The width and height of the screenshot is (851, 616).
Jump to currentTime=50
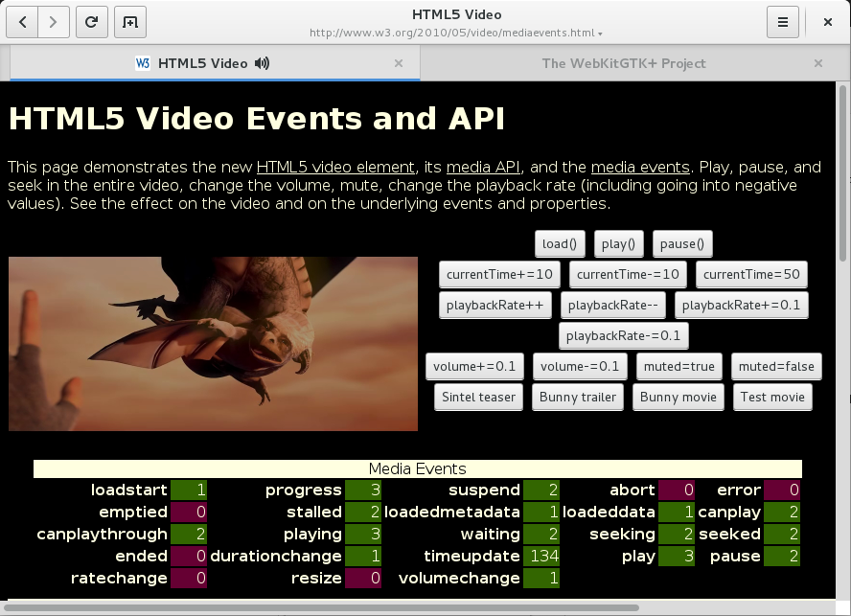point(751,274)
